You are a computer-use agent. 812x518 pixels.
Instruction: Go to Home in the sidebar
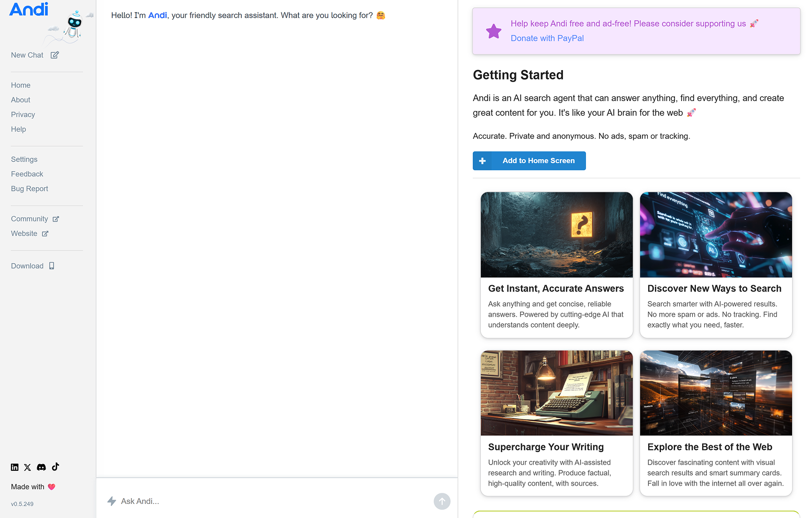click(21, 85)
